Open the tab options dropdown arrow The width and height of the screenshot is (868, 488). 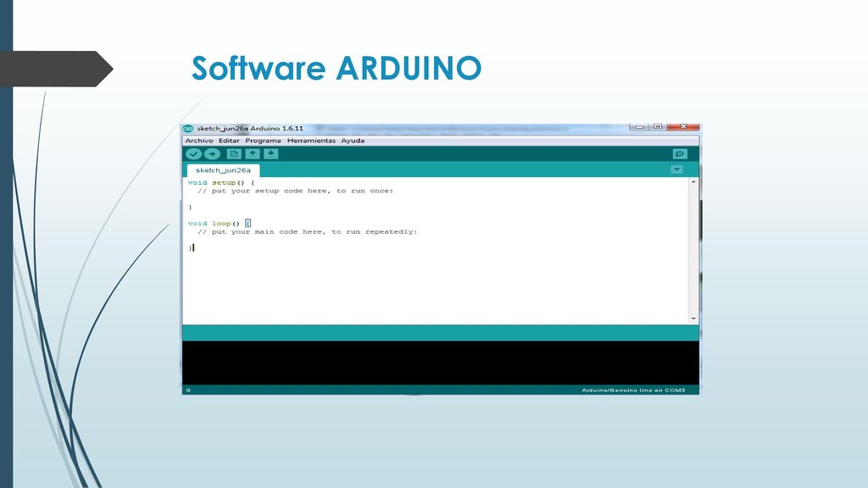(676, 169)
